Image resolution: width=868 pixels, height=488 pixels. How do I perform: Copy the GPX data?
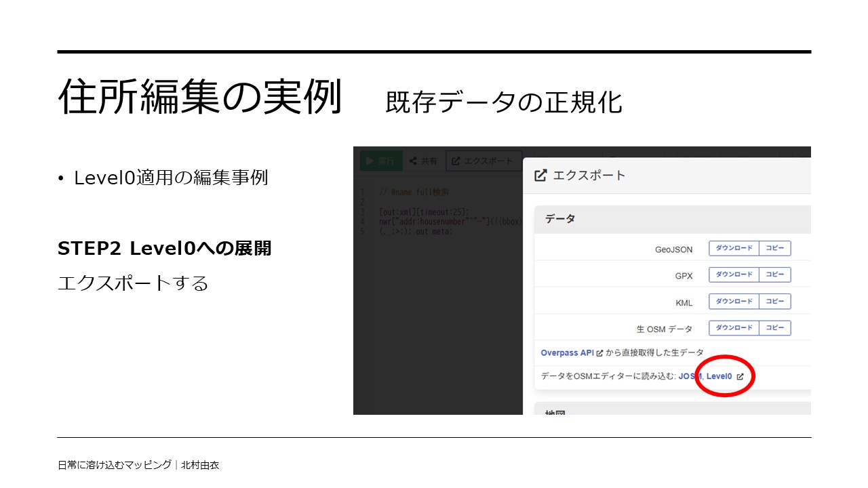point(775,274)
